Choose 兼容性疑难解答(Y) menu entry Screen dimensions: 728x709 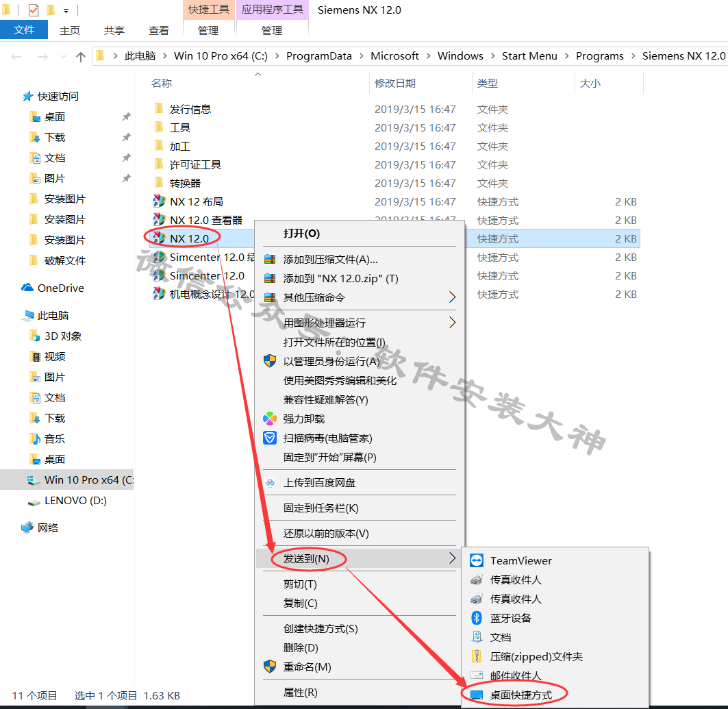tap(360, 399)
